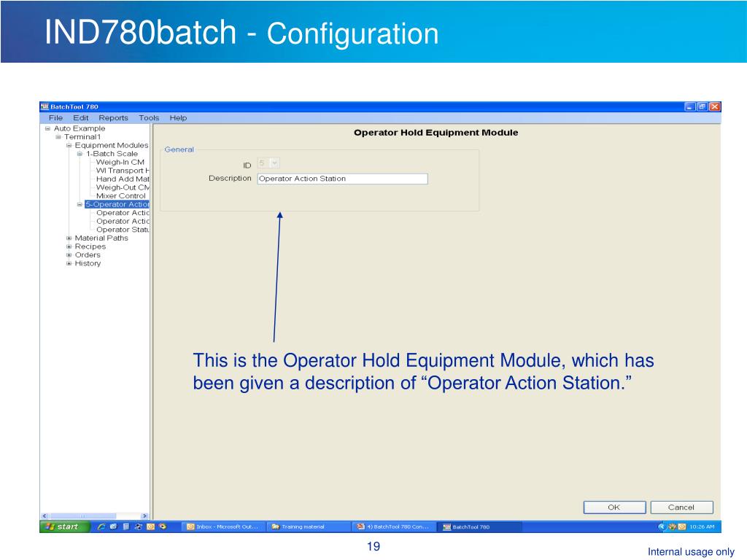Click the tree scrollbar right arrow

coord(145,516)
